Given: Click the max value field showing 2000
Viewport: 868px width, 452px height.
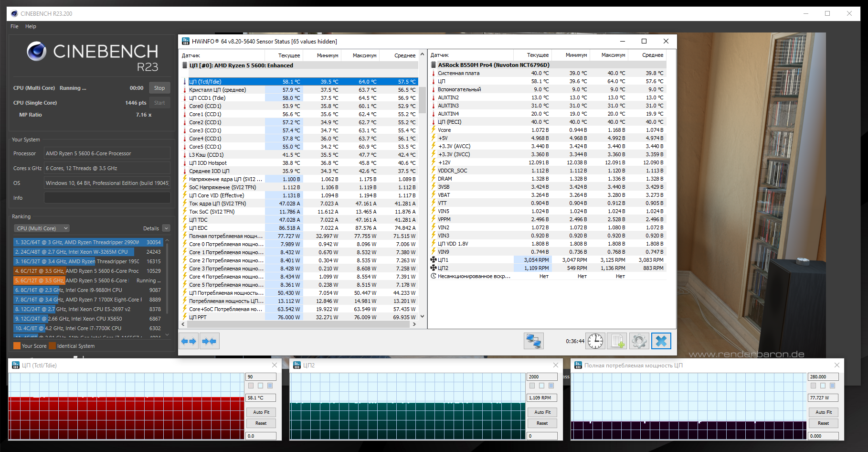Looking at the screenshot, I should 541,377.
